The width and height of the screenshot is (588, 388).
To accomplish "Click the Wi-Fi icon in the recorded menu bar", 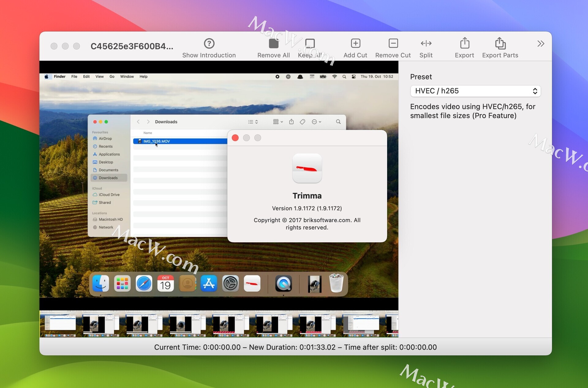I will coord(334,76).
